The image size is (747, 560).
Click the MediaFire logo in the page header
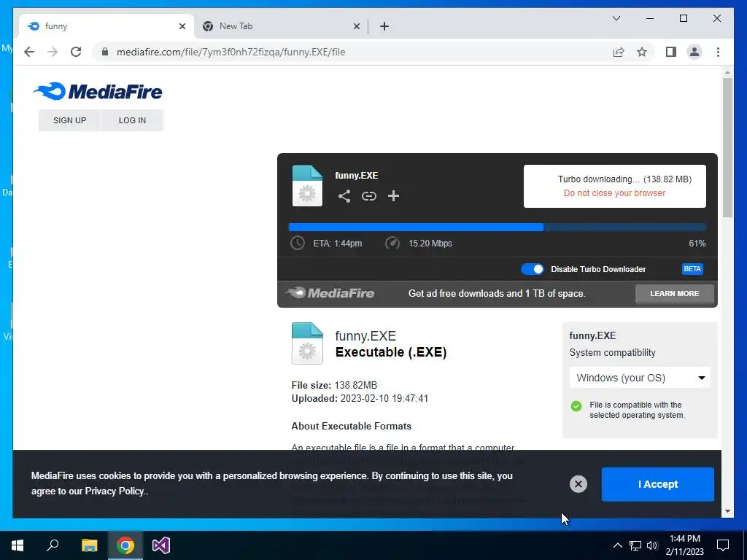tap(98, 91)
